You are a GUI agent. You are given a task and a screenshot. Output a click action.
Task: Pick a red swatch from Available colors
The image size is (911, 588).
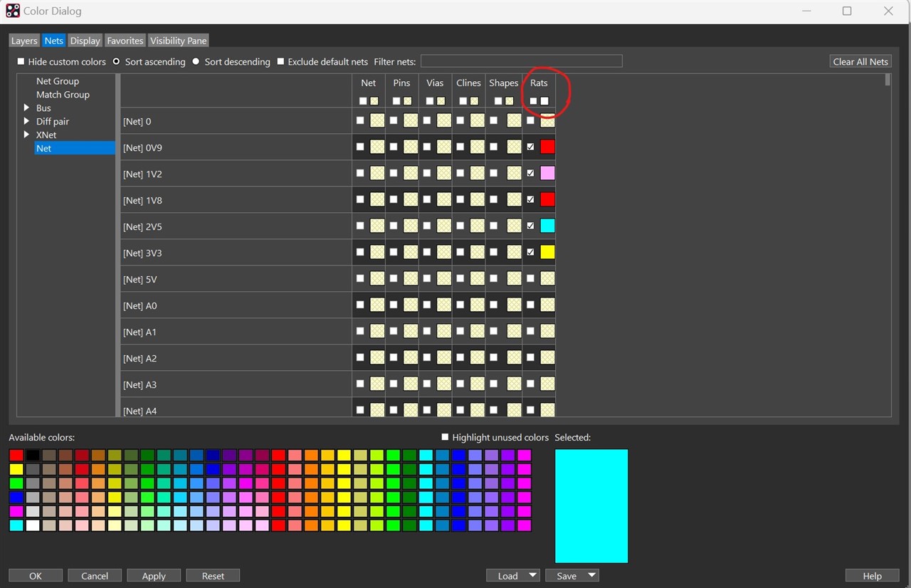[16, 454]
